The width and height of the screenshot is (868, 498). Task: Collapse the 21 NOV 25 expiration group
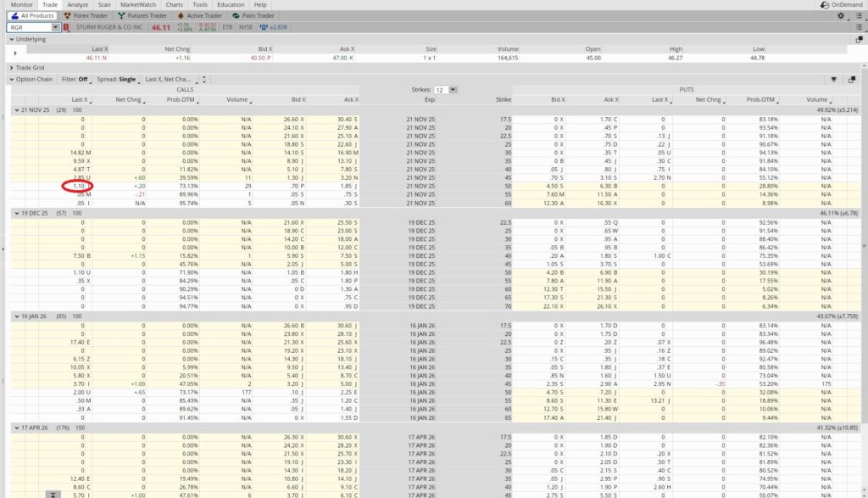pos(15,110)
